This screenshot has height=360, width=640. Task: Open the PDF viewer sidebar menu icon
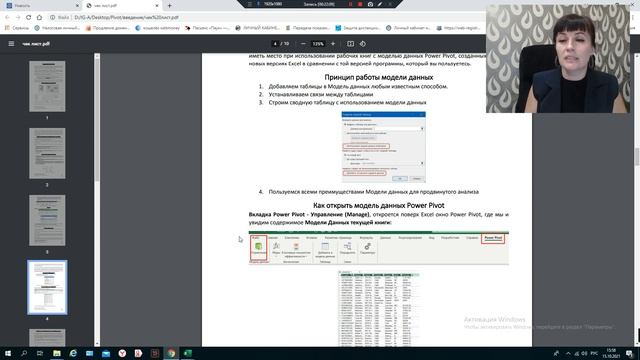(x=11, y=44)
